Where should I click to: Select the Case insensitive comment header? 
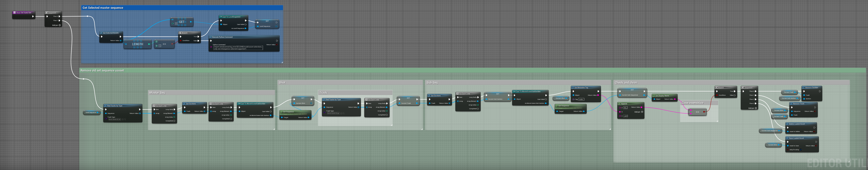(699, 103)
